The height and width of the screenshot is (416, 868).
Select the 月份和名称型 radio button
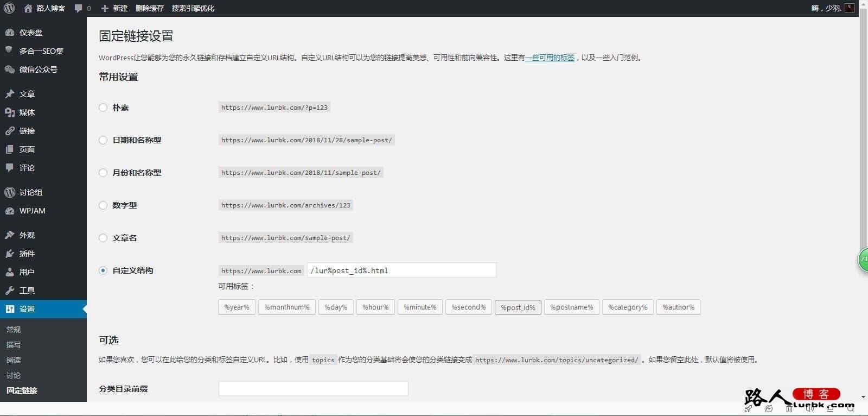[103, 173]
